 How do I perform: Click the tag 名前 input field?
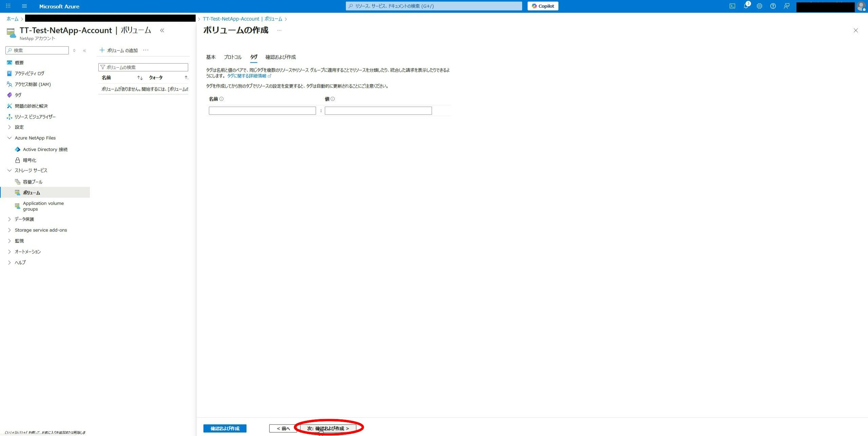(262, 111)
